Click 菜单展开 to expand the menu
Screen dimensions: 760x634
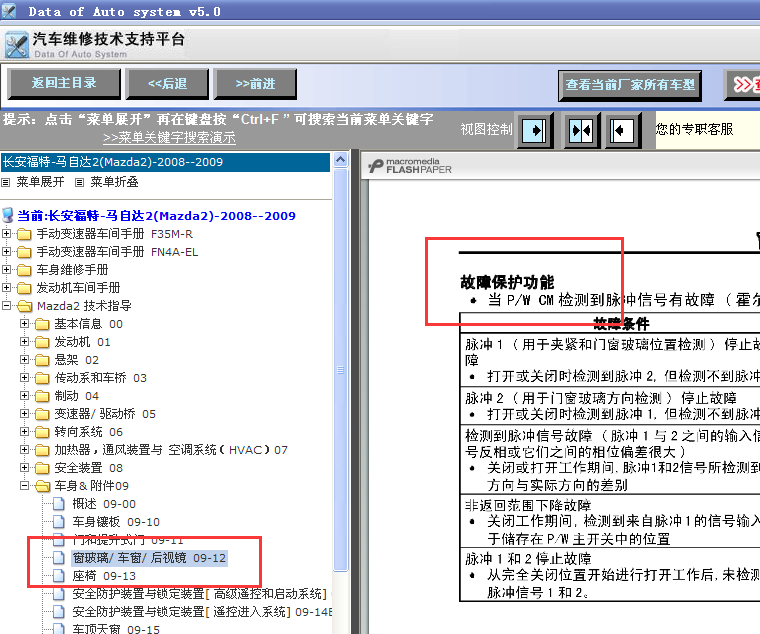[40, 182]
